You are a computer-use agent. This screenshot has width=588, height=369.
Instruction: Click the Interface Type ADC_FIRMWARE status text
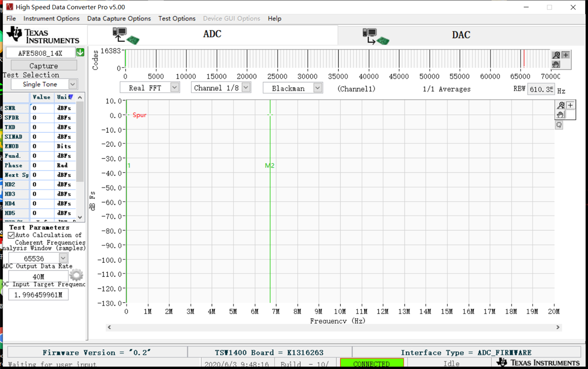pos(466,353)
